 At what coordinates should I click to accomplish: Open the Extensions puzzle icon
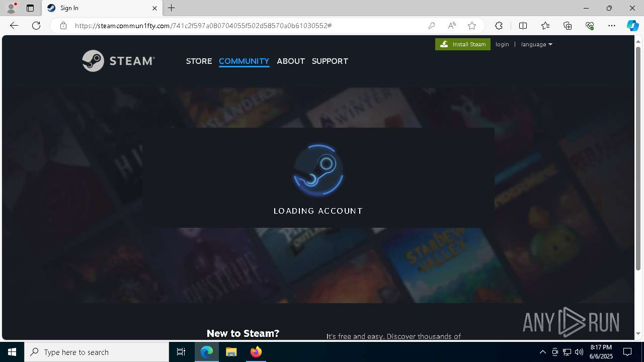click(x=499, y=26)
